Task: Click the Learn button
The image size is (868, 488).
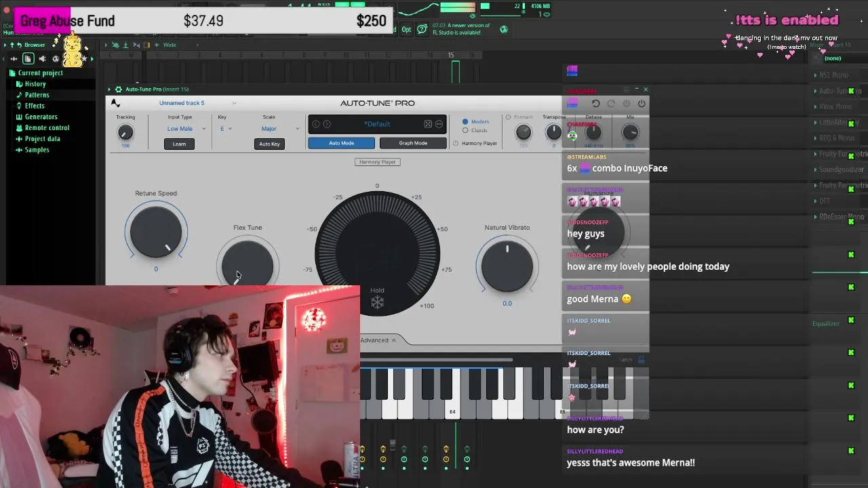Action: (179, 144)
